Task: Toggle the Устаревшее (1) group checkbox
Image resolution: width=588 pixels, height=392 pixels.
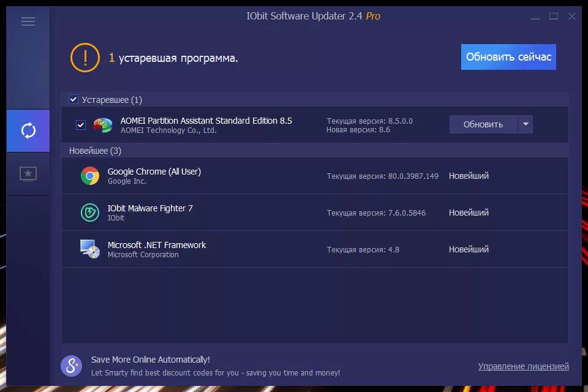Action: coord(73,99)
